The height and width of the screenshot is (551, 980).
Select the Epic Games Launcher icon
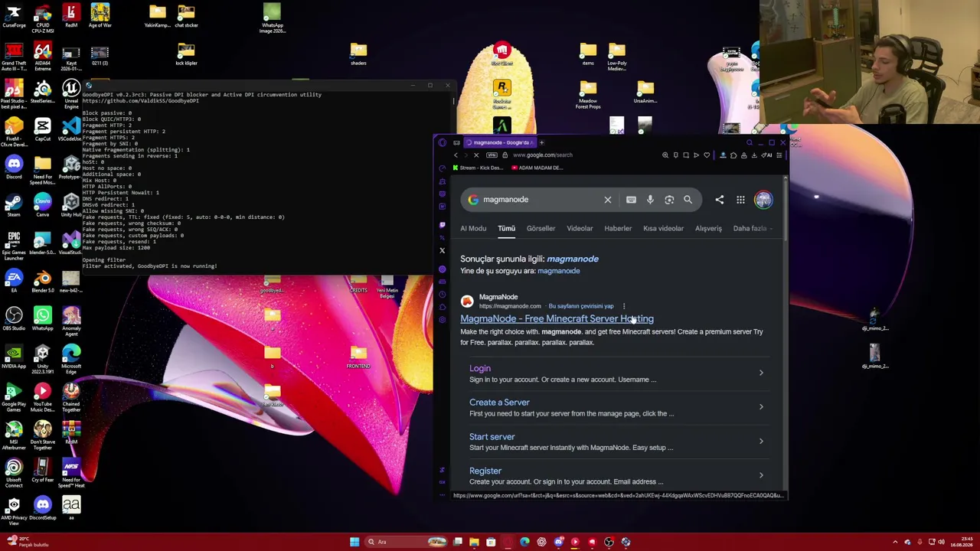click(14, 244)
